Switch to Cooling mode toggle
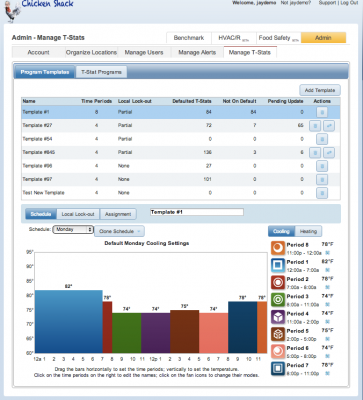This screenshot has width=363, height=400. 281,231
